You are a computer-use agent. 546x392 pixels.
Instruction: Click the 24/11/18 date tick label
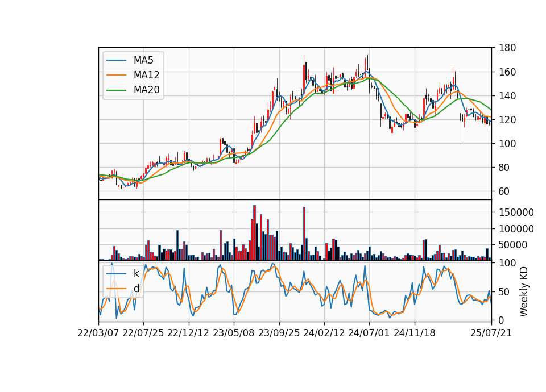(415, 333)
